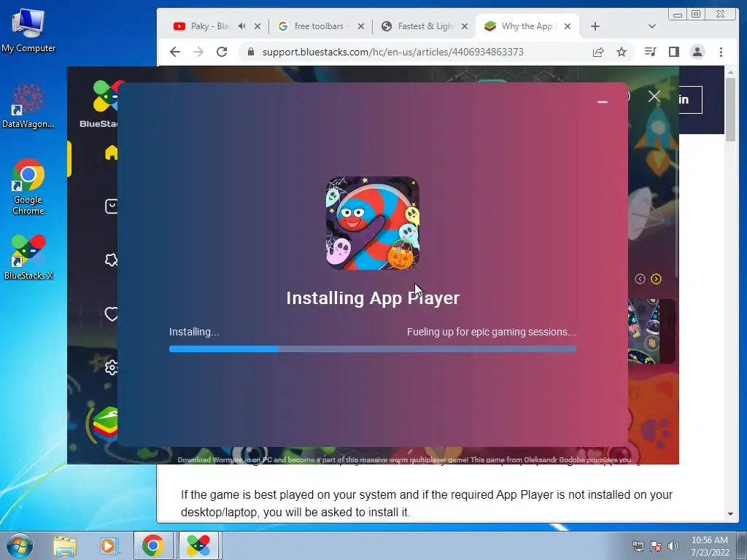This screenshot has width=747, height=560.
Task: Click the BlueStacks favorites heart icon
Action: point(112,314)
